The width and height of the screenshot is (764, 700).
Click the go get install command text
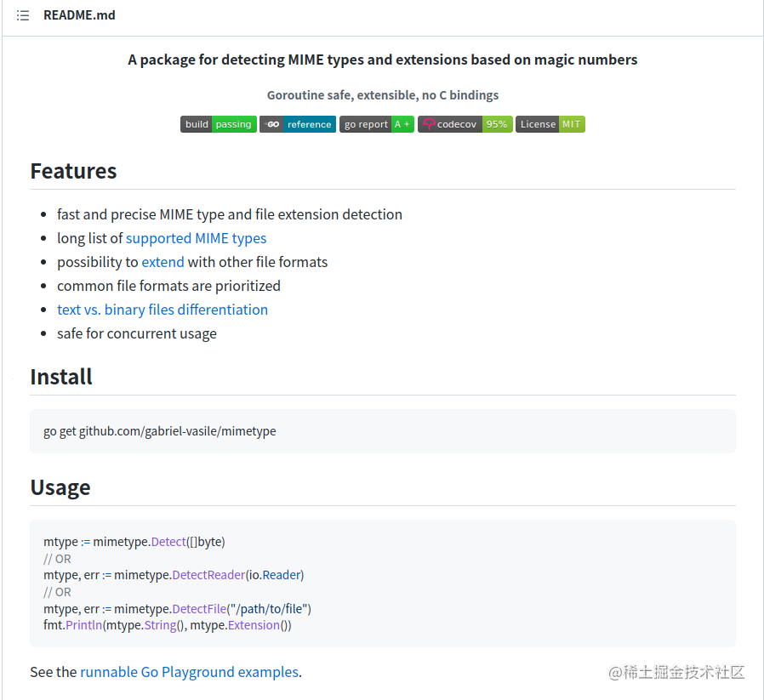click(x=160, y=431)
